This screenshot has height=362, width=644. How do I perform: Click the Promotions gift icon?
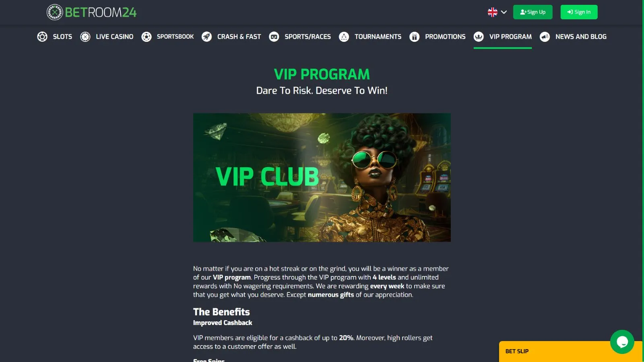tap(415, 37)
